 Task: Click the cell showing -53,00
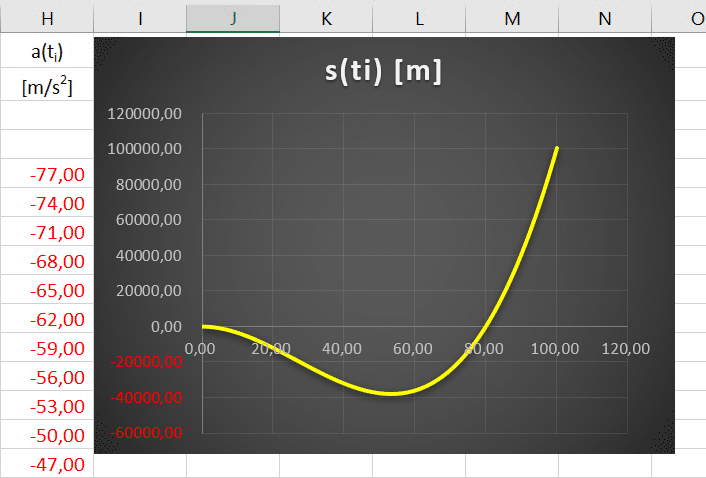(x=58, y=407)
